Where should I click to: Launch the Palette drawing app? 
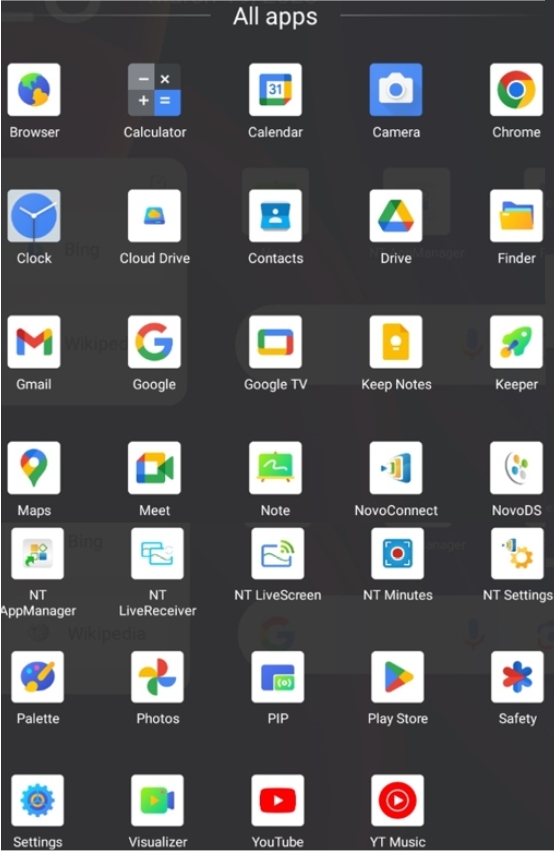coord(37,677)
